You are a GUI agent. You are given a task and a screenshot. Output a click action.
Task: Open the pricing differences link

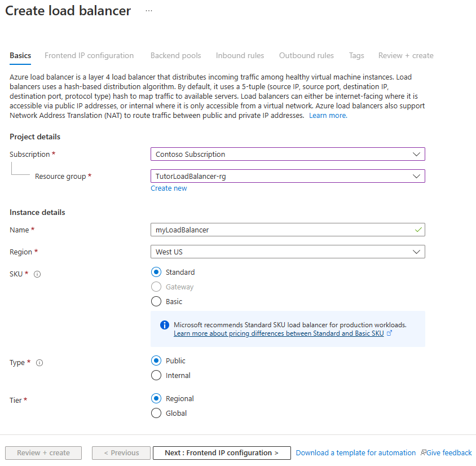coord(279,333)
